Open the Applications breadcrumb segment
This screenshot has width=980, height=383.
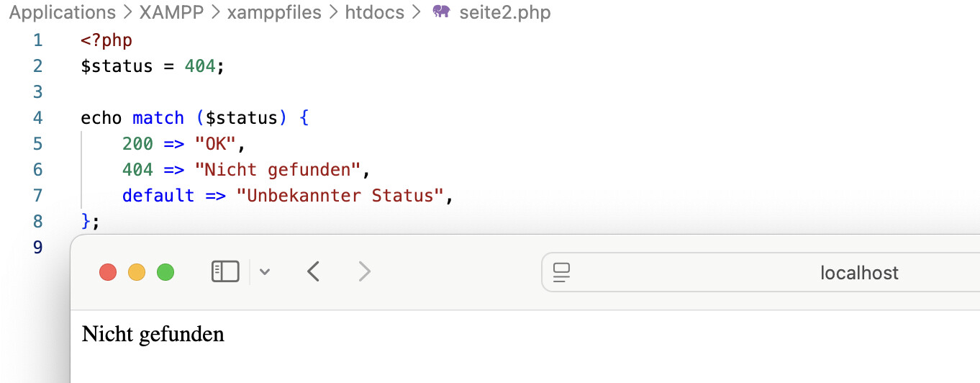[62, 12]
